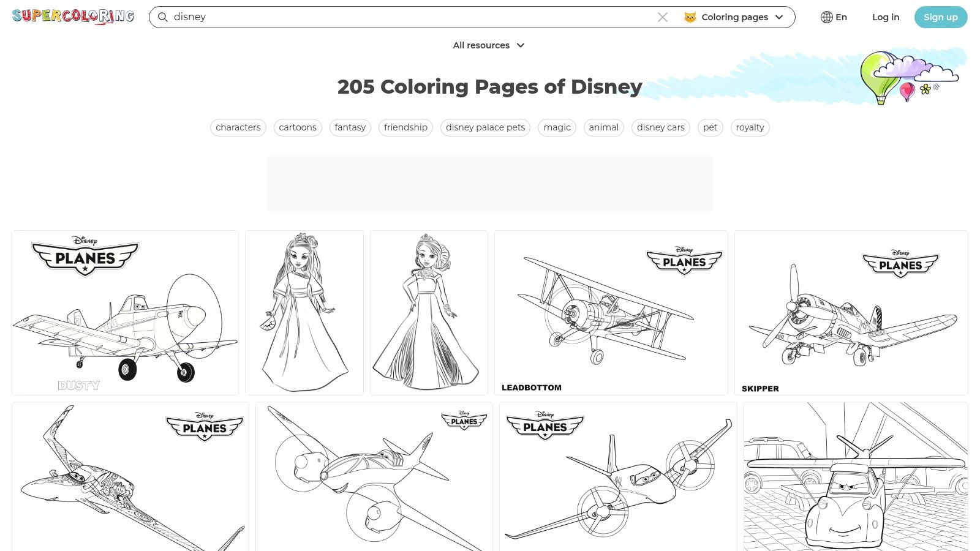Click the royalty filter tag

click(750, 127)
